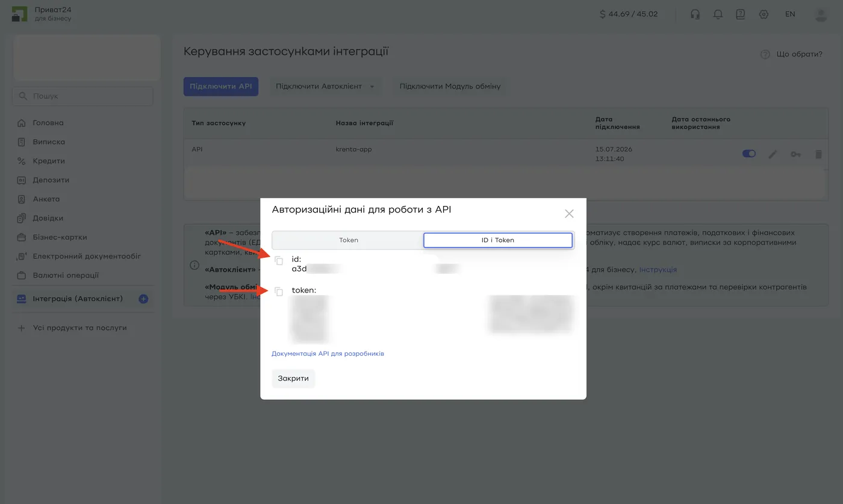843x504 pixels.
Task: Click the Назва інтеграції column header
Action: pos(364,123)
